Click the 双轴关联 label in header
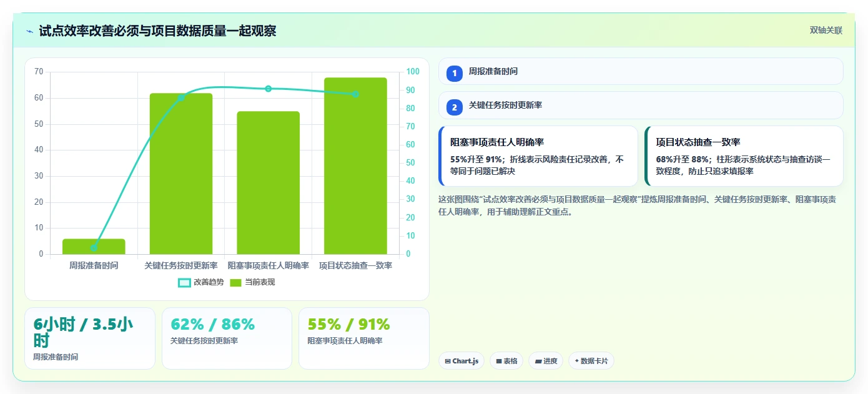The image size is (868, 394). 826,31
